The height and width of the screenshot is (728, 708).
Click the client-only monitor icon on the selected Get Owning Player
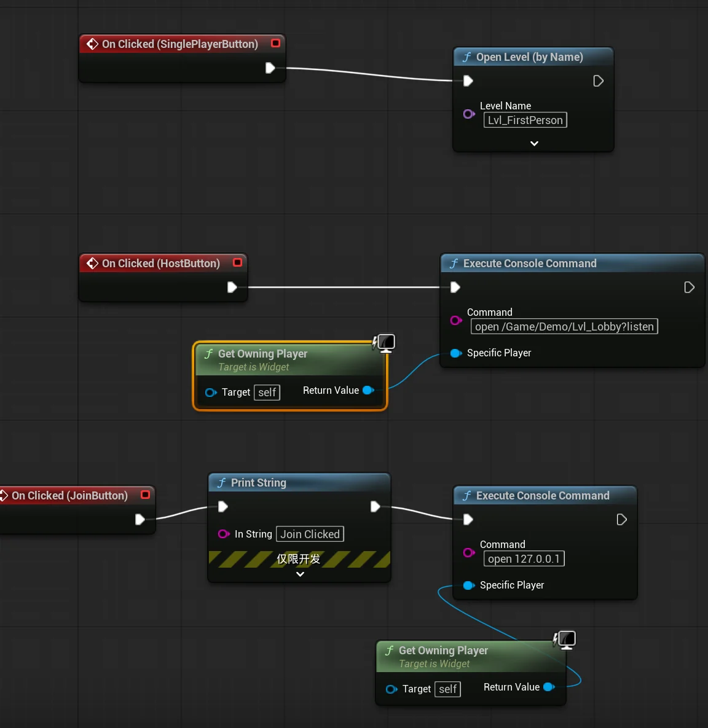coord(385,343)
